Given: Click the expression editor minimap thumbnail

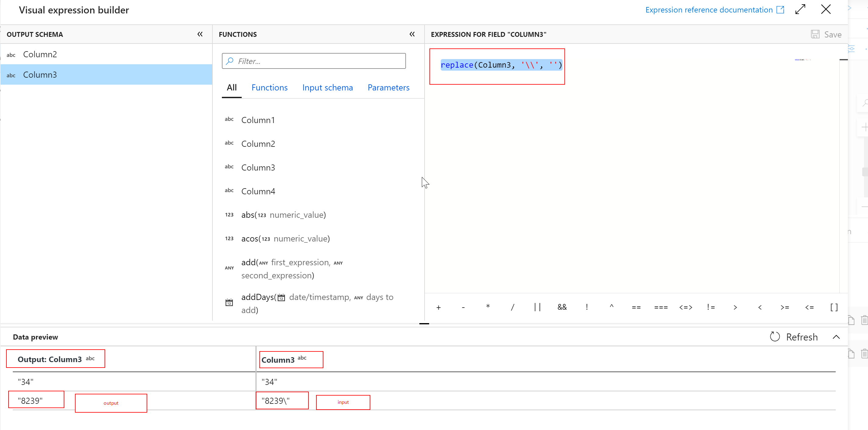Looking at the screenshot, I should pyautogui.click(x=803, y=60).
